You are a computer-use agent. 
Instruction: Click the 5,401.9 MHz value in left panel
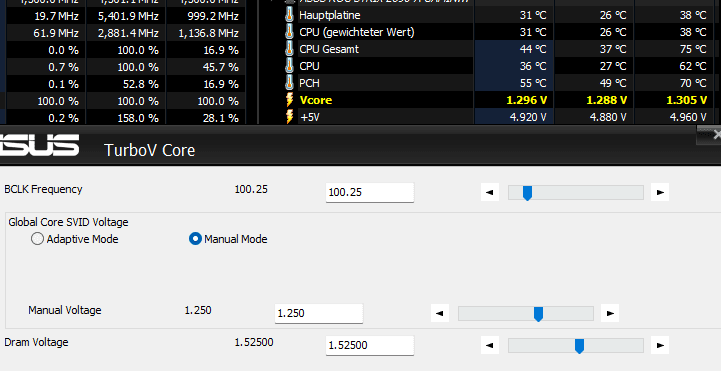tap(128, 17)
